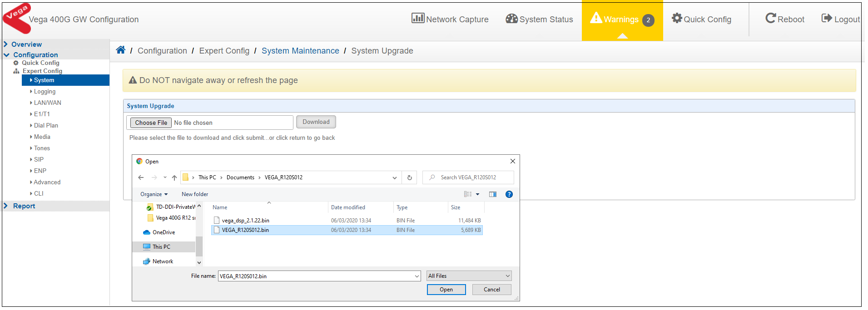This screenshot has width=868, height=310.
Task: Select Logging in the sidebar
Action: [x=45, y=92]
